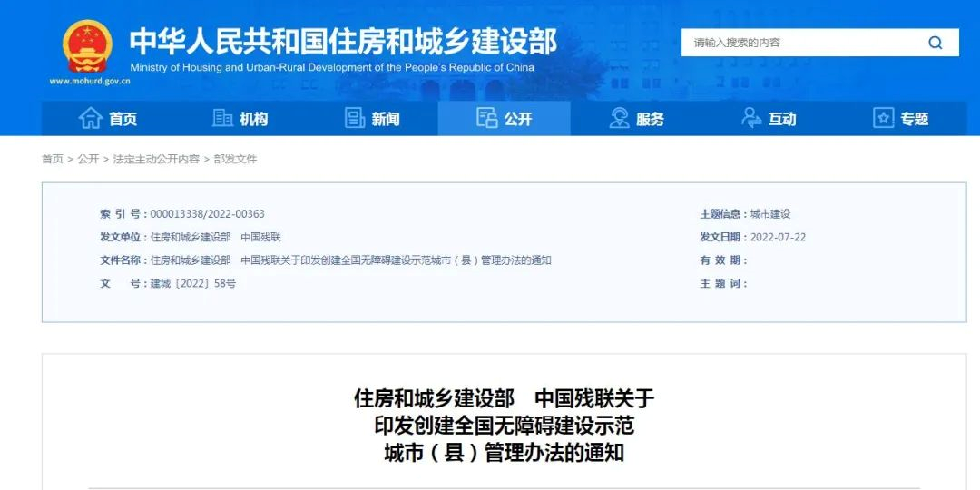Click the document icon beside 公开
The image size is (980, 490).
coord(487,118)
